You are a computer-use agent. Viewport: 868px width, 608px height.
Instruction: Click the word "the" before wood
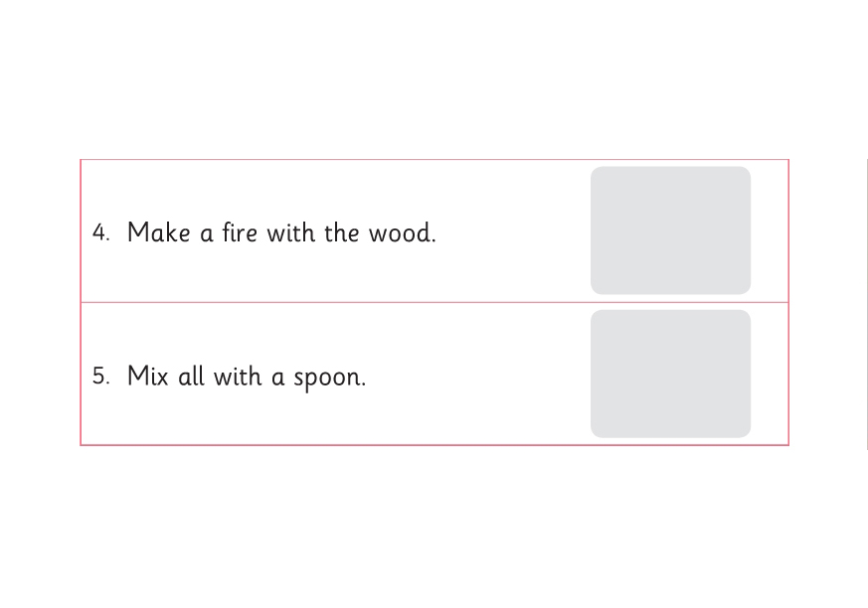[x=341, y=233]
